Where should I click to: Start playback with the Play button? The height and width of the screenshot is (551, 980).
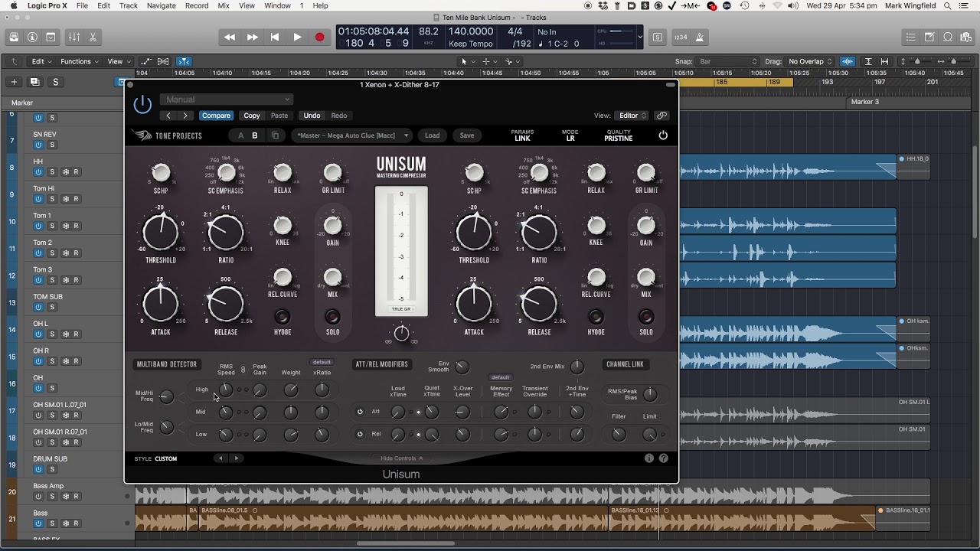(297, 37)
